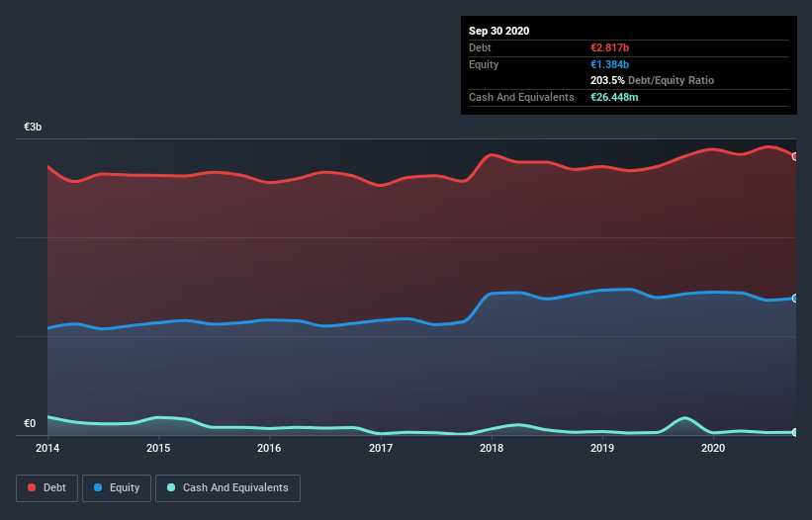Click the blue Equity data point marker

click(x=794, y=298)
